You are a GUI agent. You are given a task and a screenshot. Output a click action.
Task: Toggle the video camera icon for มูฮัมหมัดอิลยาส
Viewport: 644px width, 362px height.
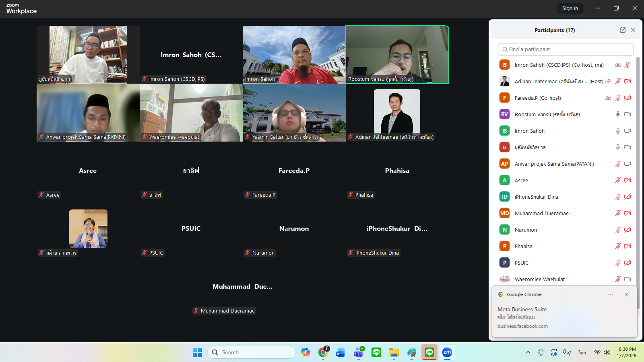(627, 147)
